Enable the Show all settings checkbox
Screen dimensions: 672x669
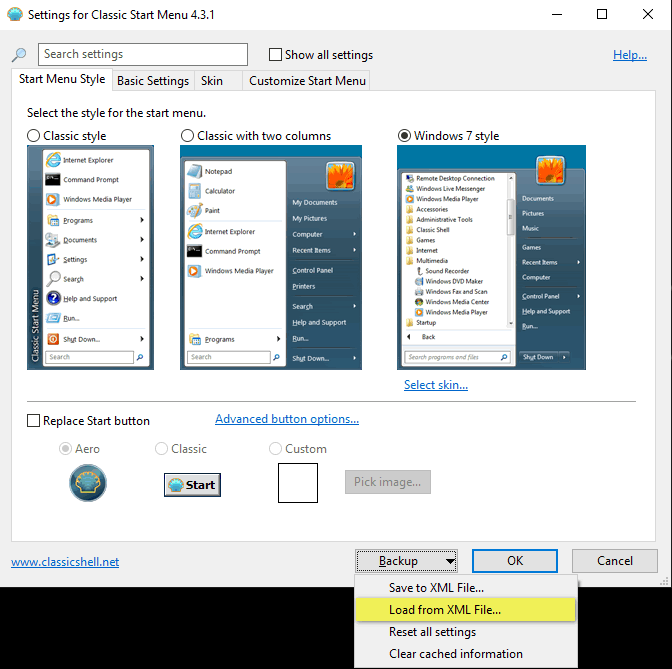click(x=275, y=54)
